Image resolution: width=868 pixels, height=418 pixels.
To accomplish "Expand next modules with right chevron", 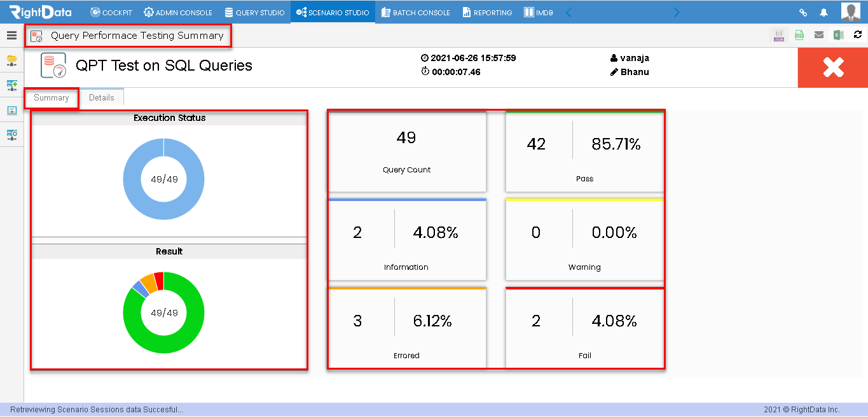I will [x=677, y=12].
